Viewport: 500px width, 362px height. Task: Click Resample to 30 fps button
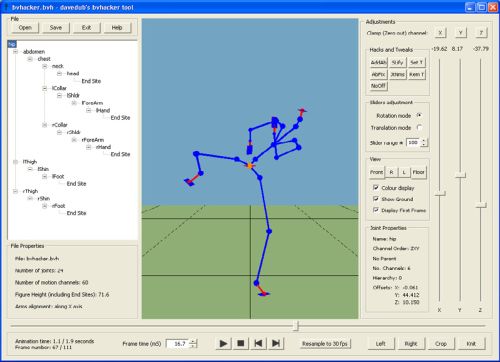tap(325, 344)
